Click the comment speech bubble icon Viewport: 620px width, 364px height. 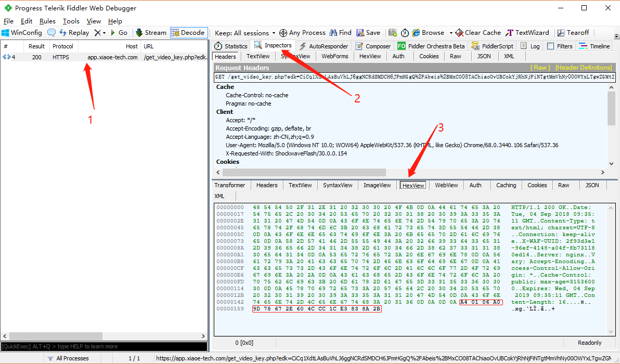(x=51, y=33)
